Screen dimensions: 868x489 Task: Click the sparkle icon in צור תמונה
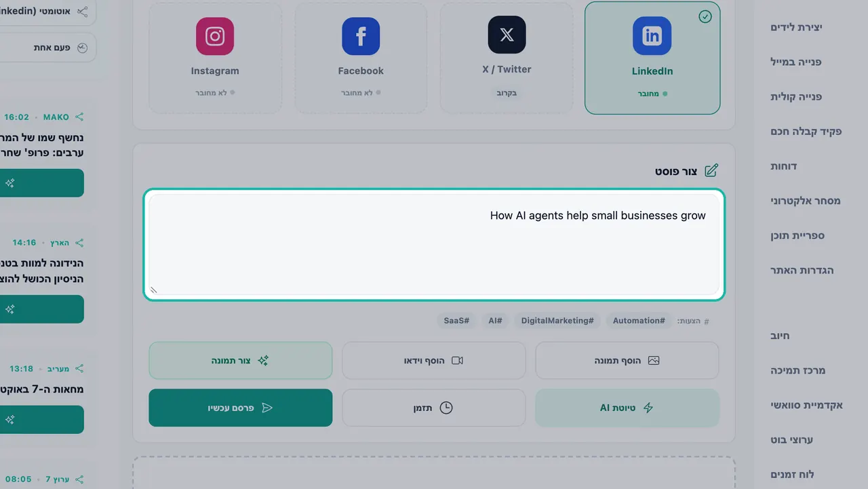click(263, 361)
